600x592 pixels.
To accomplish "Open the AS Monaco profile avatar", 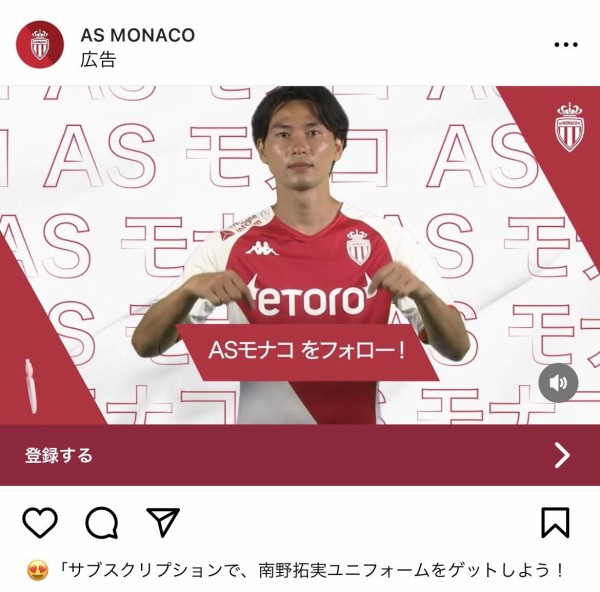I will click(x=40, y=45).
